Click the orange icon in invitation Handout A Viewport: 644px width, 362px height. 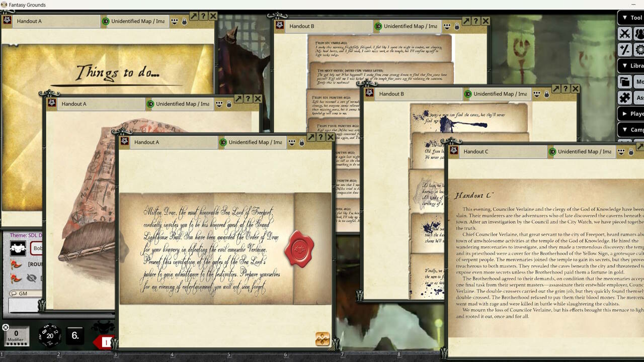(323, 339)
